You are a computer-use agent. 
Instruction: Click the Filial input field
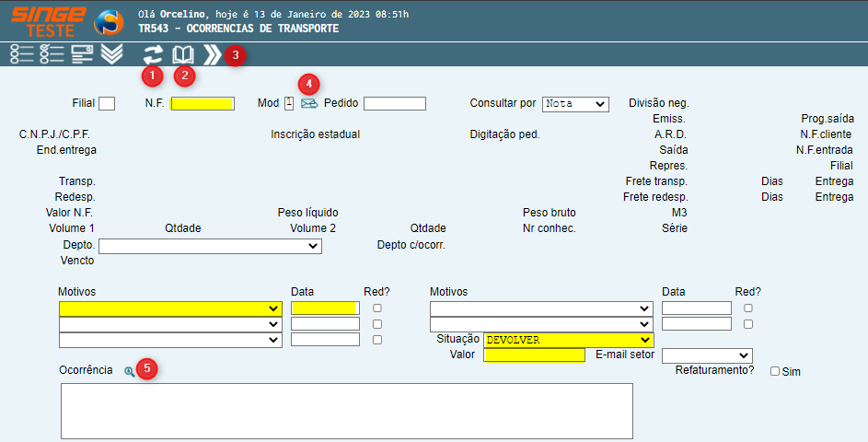[107, 103]
